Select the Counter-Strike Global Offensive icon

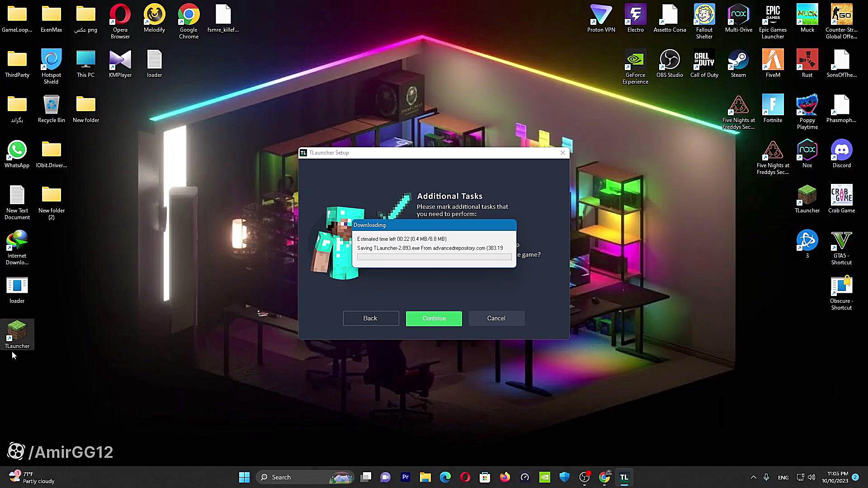(x=841, y=21)
